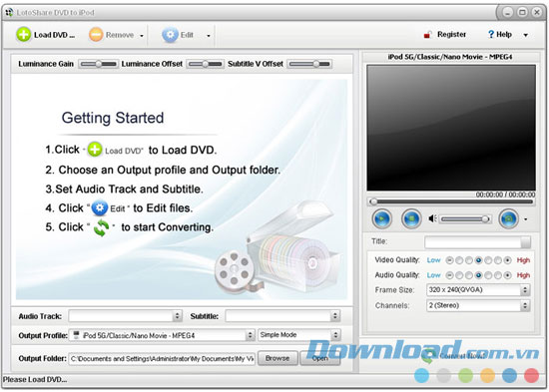Click the Help question mark icon
Viewport: 549px width, 392px height.
491,34
